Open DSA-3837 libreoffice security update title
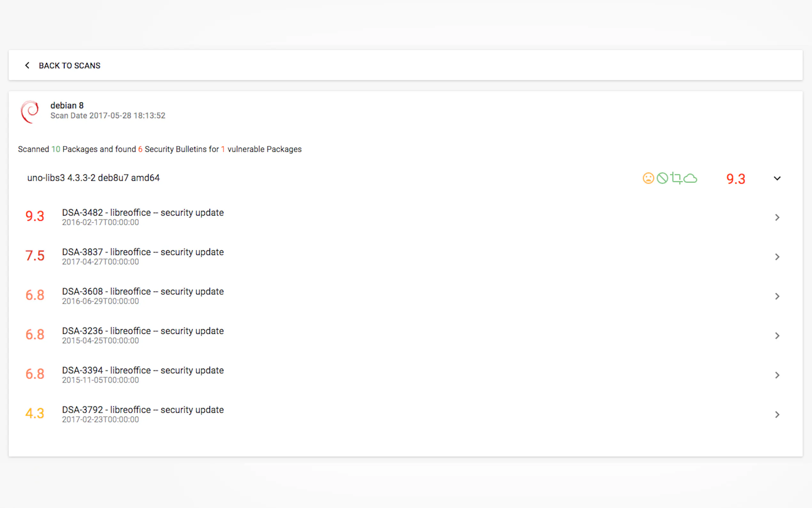The image size is (812, 508). pyautogui.click(x=143, y=252)
